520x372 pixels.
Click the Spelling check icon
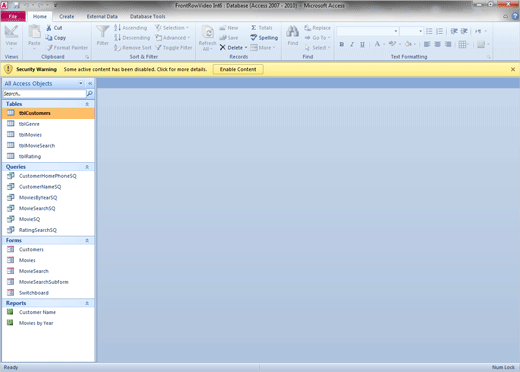(254, 37)
